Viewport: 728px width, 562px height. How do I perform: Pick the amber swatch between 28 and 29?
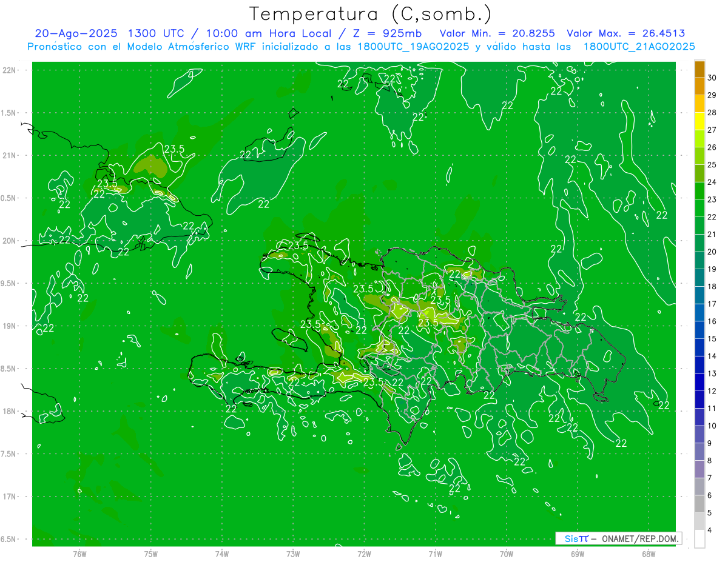click(x=699, y=104)
